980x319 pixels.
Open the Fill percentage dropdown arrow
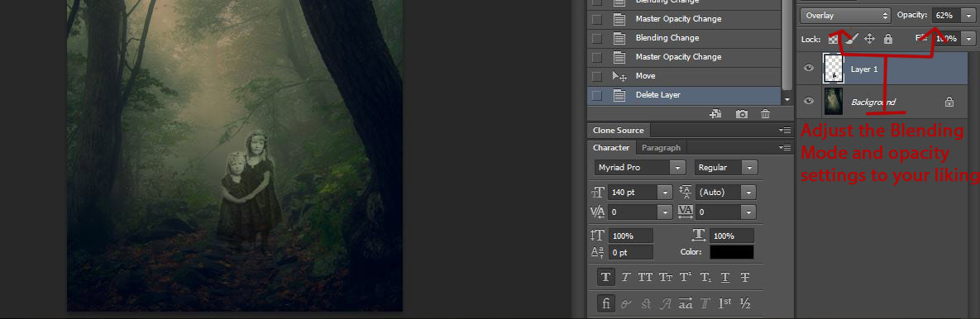point(968,39)
